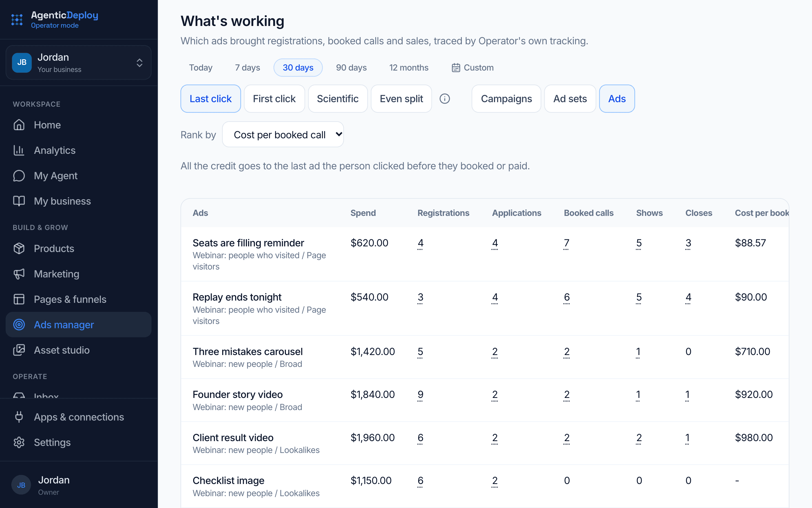Switch to Ads view

617,98
